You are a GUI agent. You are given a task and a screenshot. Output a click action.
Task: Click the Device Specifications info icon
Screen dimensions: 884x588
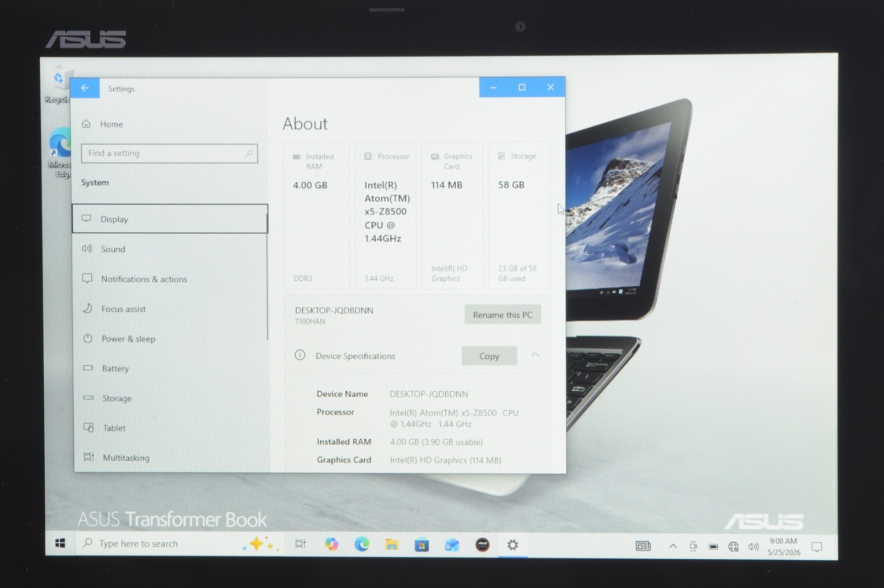point(300,355)
